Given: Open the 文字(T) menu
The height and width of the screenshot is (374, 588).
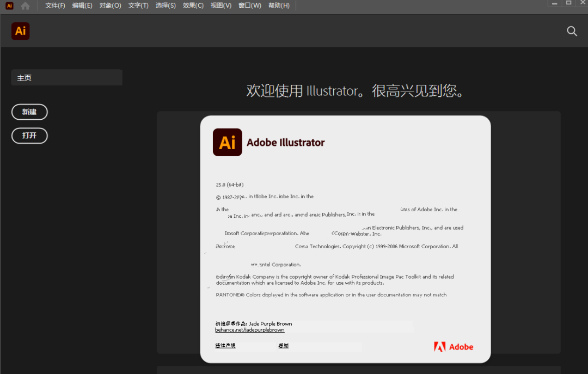Looking at the screenshot, I should (x=138, y=5).
